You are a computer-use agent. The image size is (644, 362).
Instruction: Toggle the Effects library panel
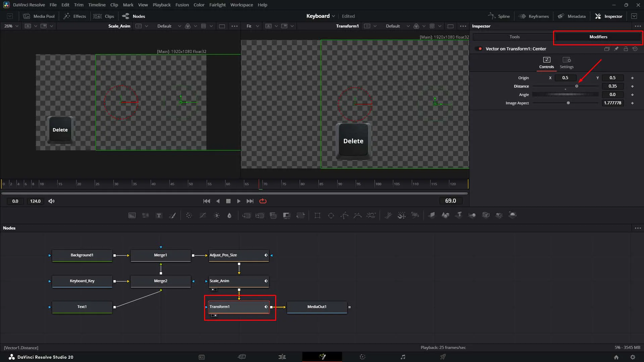tap(75, 16)
